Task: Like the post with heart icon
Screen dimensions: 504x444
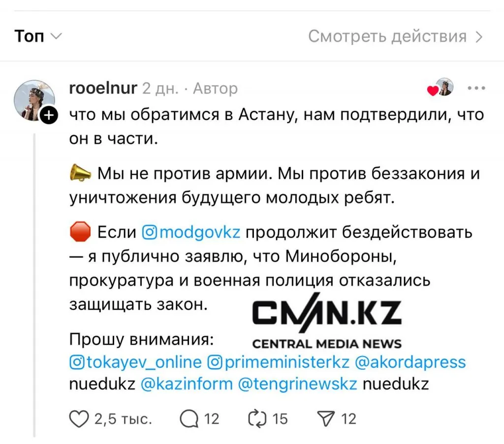Action: click(x=79, y=419)
